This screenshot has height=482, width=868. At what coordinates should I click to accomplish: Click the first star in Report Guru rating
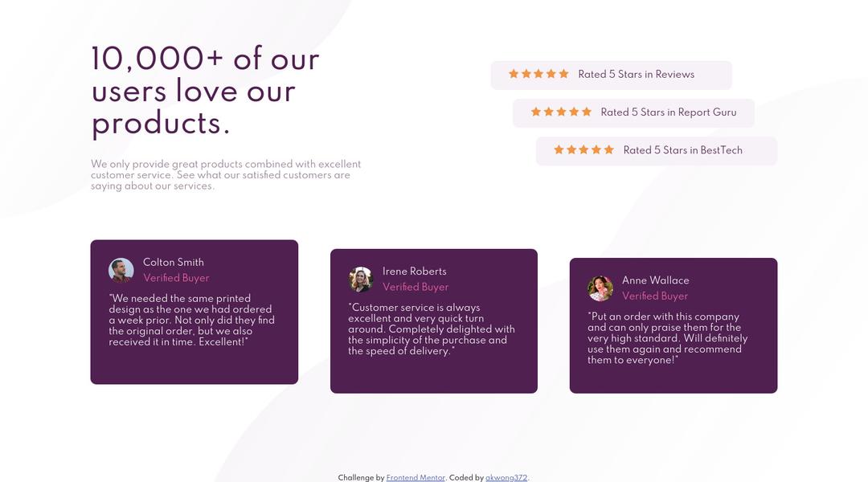[536, 112]
